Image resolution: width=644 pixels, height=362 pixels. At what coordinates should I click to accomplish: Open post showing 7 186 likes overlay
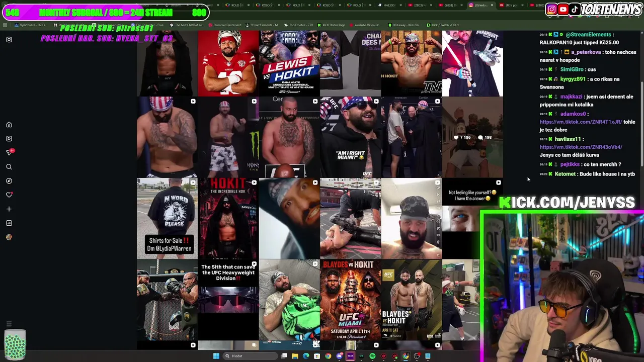point(472,137)
